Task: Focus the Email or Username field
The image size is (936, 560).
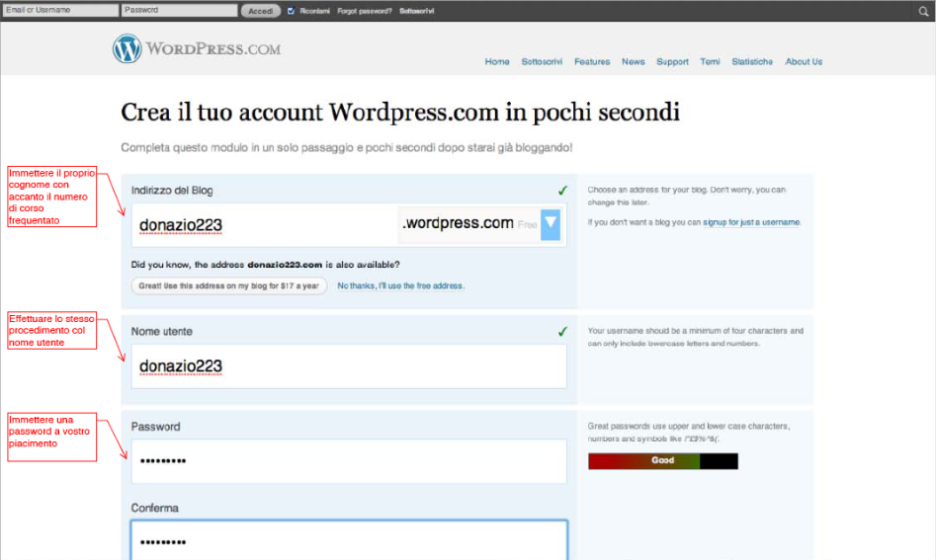Action: [x=59, y=11]
